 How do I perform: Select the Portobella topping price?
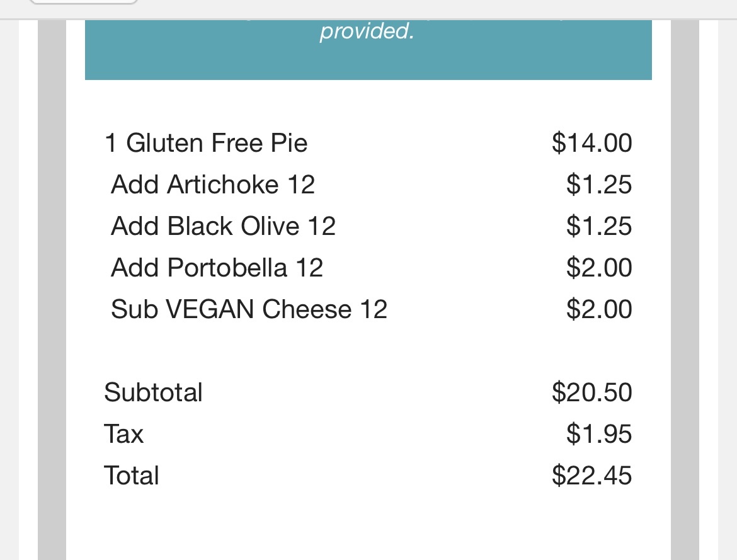(x=598, y=268)
